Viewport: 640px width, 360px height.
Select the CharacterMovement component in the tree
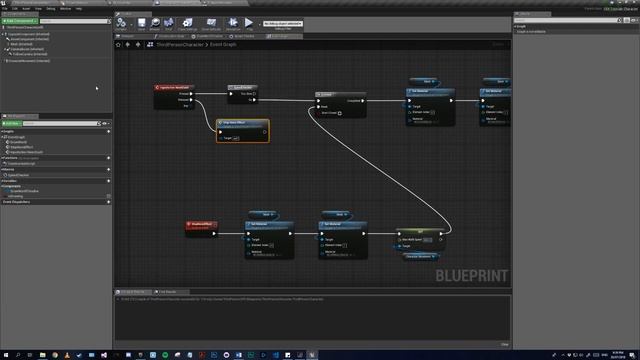pos(28,61)
